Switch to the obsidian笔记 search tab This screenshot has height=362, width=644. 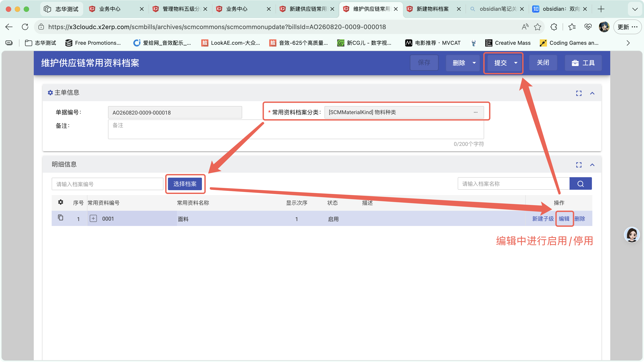point(497,9)
